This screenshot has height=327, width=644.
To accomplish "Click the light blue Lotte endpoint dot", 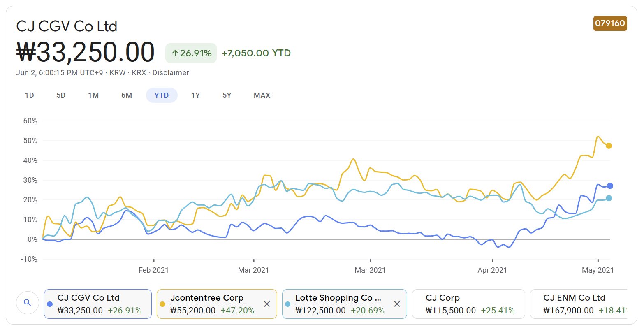I will 609,198.
